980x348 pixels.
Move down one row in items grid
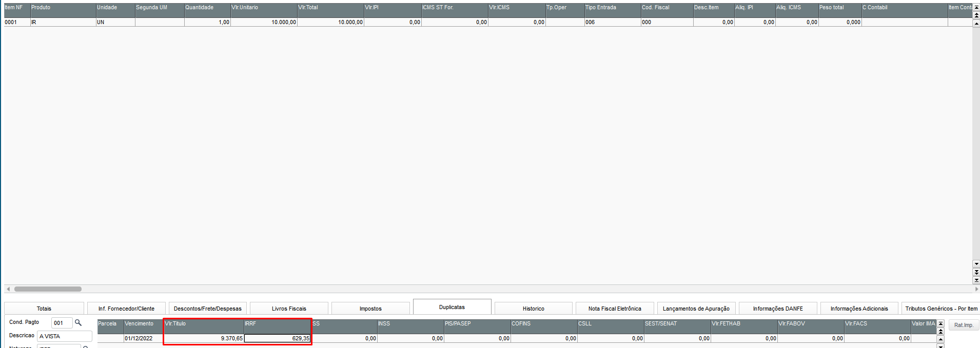(x=976, y=264)
